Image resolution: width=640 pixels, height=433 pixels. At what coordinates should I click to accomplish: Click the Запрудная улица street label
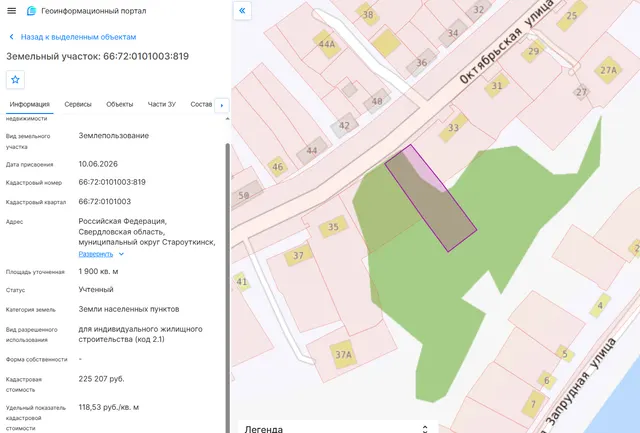coord(581,382)
